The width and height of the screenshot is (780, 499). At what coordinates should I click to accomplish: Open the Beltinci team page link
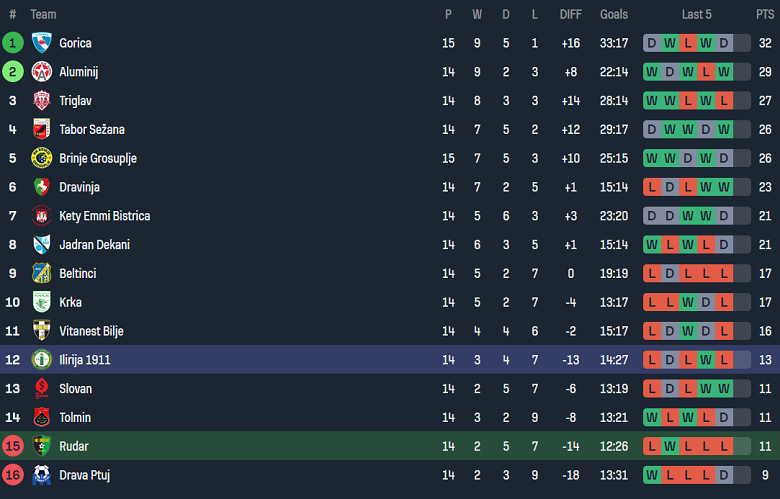[78, 274]
